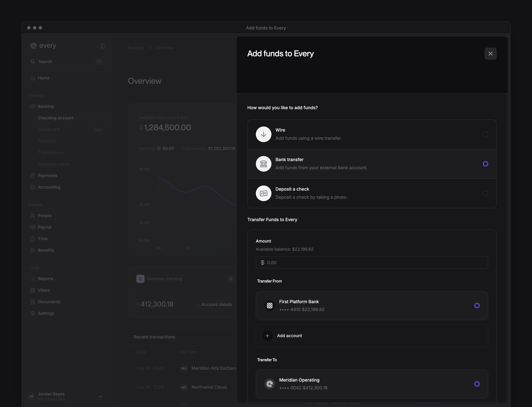
Task: Click the Payroll icon in sidebar
Action: coord(32,227)
